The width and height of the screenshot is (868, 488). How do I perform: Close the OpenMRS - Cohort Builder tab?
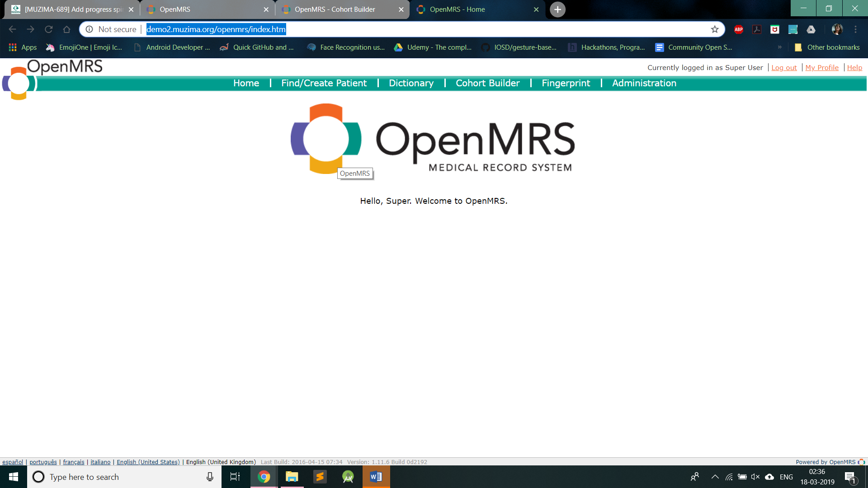[401, 9]
